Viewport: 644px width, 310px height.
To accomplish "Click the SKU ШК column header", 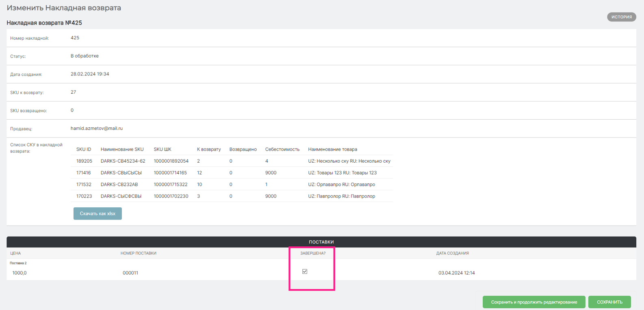I will 163,149.
